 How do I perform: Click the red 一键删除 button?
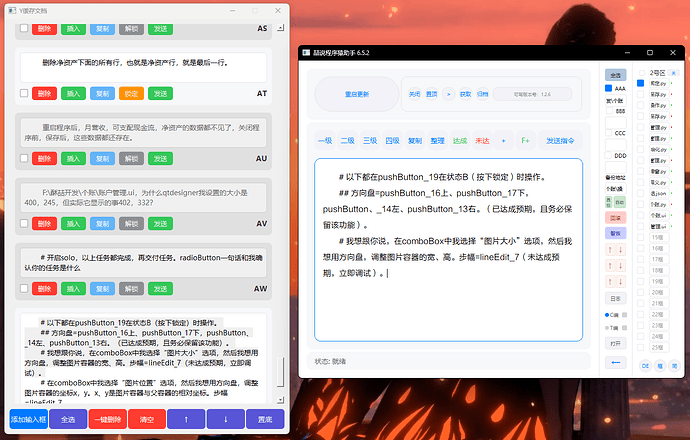[108, 419]
